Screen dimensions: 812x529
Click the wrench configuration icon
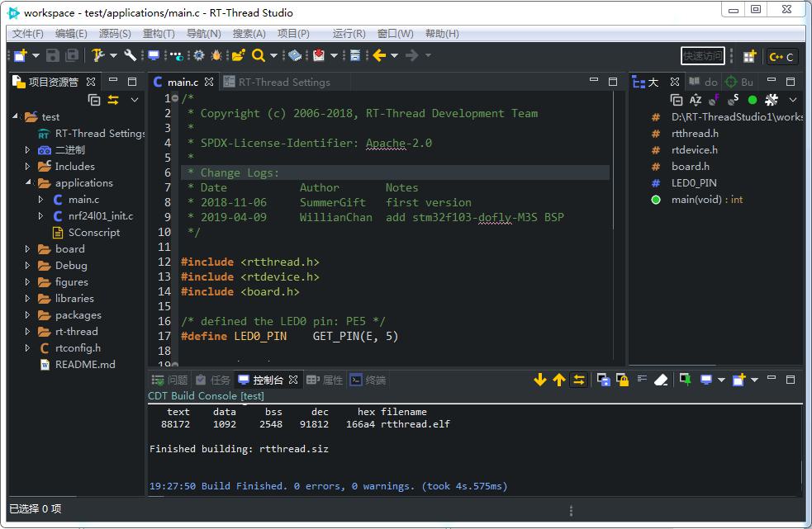[131, 55]
